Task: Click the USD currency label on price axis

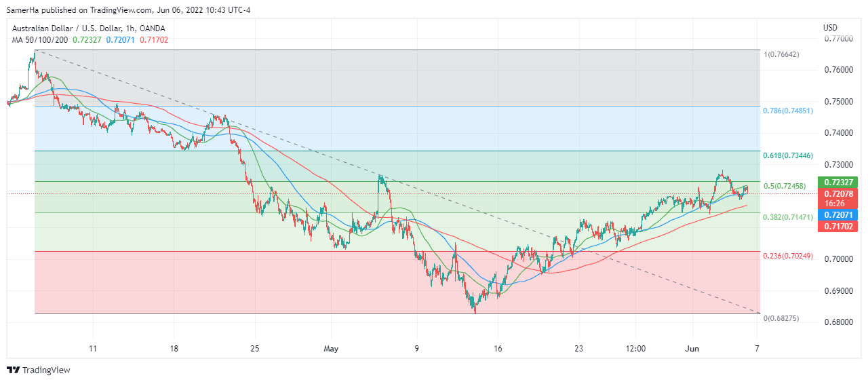Action: (x=830, y=28)
